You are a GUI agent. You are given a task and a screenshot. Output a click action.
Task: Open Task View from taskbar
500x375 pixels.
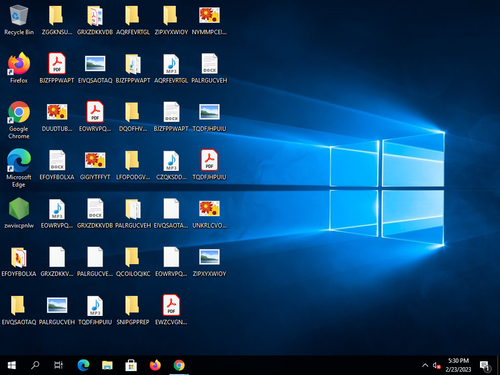point(58,365)
